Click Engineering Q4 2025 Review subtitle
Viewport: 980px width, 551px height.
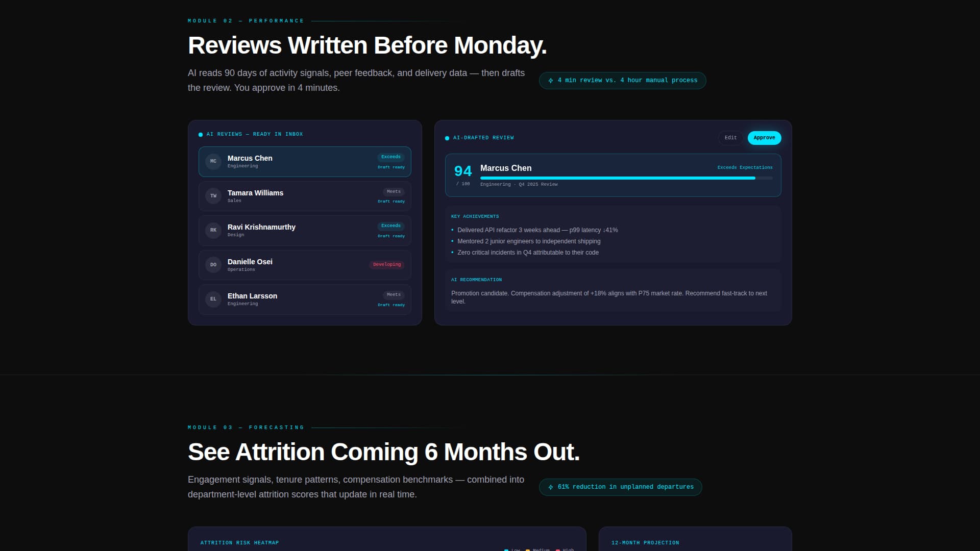click(x=519, y=185)
